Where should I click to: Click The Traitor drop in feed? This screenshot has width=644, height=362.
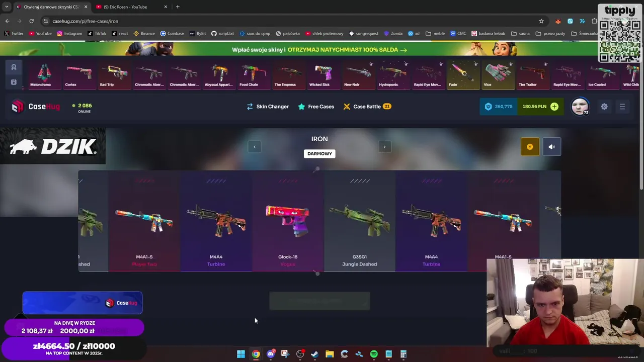click(532, 74)
